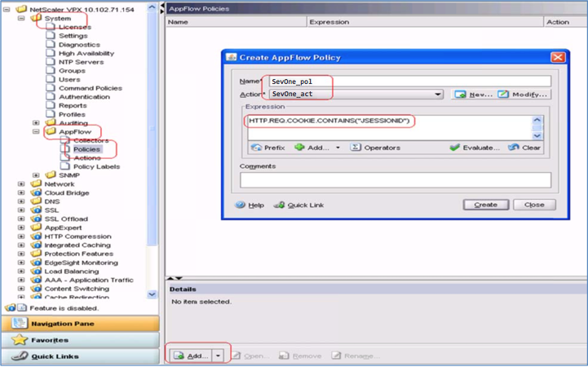Viewport: 588px width, 367px height.
Task: Click the Favorites star icon
Action: click(20, 339)
